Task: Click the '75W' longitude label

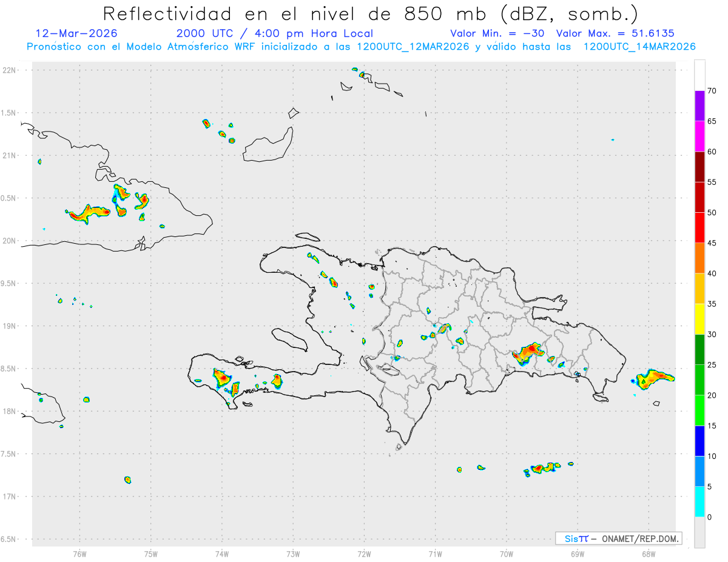Action: (151, 554)
